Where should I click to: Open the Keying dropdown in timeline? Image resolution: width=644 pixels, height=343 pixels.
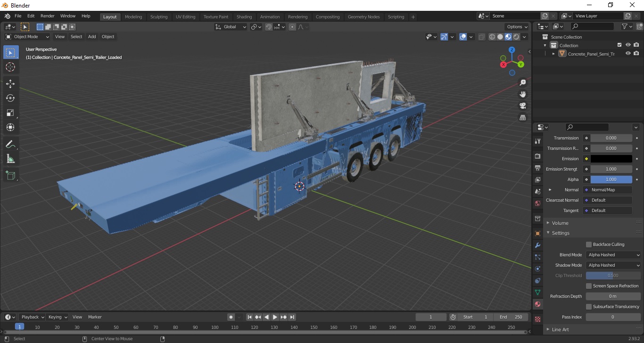(58, 317)
